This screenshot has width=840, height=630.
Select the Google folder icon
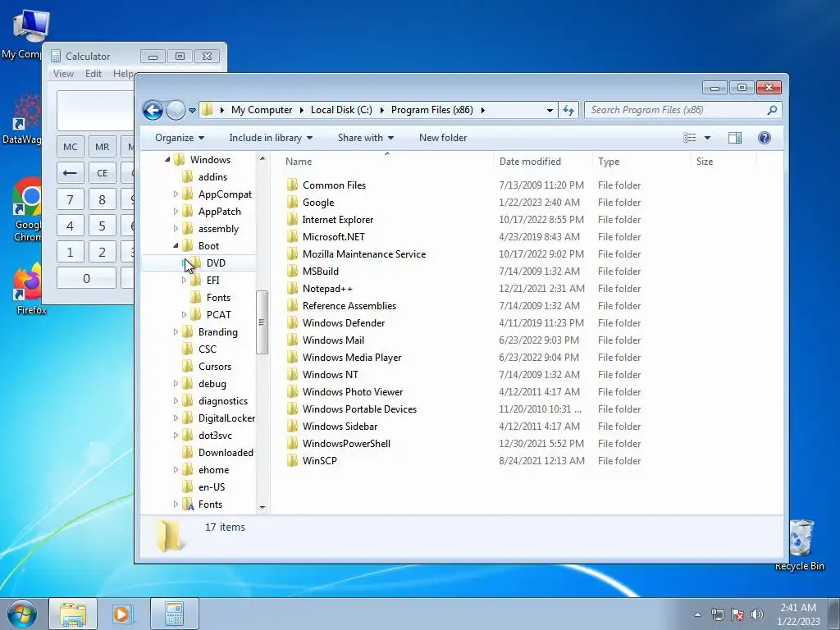click(292, 202)
